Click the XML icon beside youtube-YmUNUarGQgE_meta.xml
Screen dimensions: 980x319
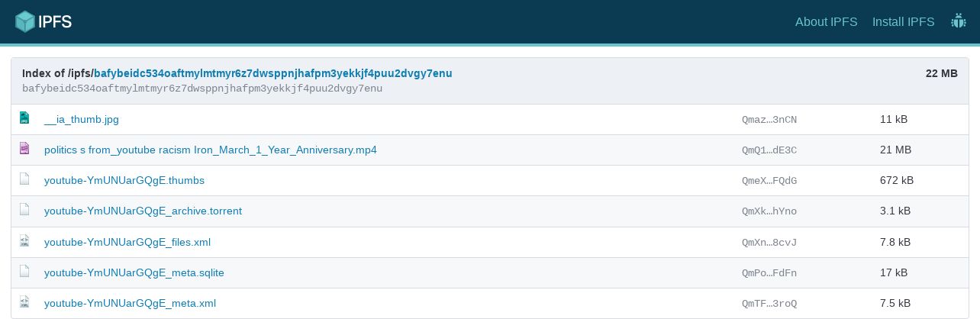(24, 302)
